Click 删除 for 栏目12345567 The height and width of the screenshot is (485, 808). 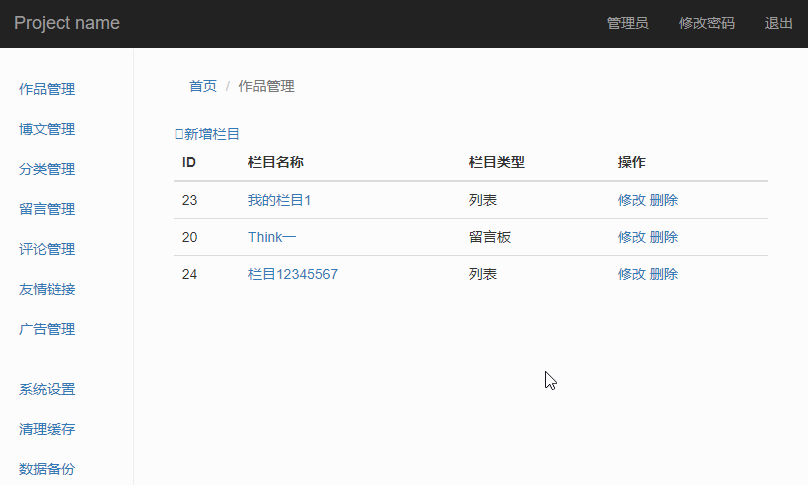(x=664, y=274)
